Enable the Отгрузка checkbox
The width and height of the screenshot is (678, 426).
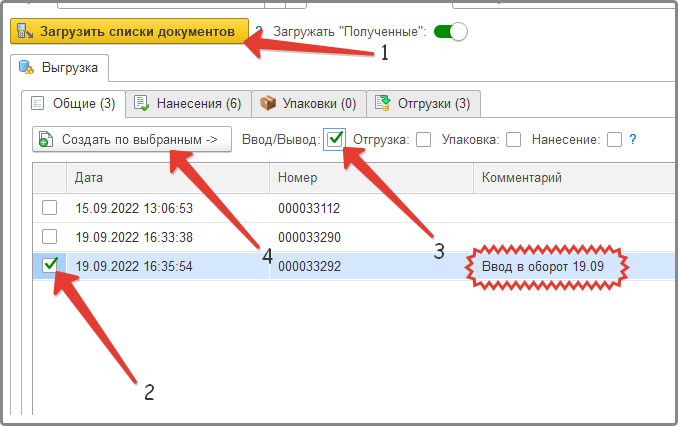click(x=423, y=140)
